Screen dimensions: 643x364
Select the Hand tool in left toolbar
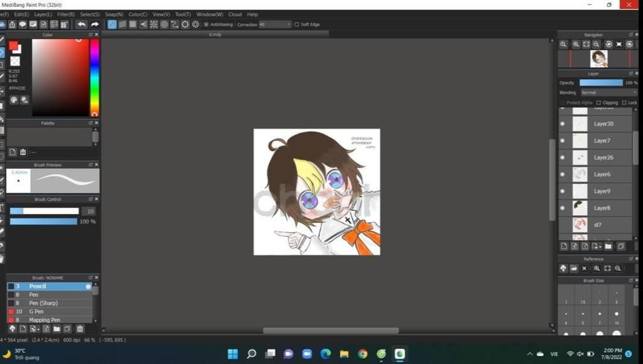click(2, 259)
